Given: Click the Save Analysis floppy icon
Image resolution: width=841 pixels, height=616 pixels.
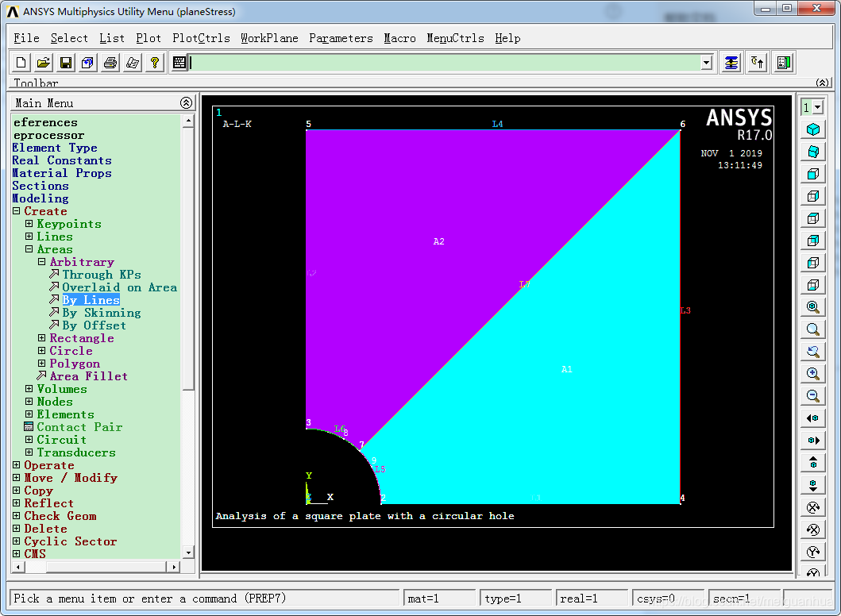Looking at the screenshot, I should coord(65,63).
